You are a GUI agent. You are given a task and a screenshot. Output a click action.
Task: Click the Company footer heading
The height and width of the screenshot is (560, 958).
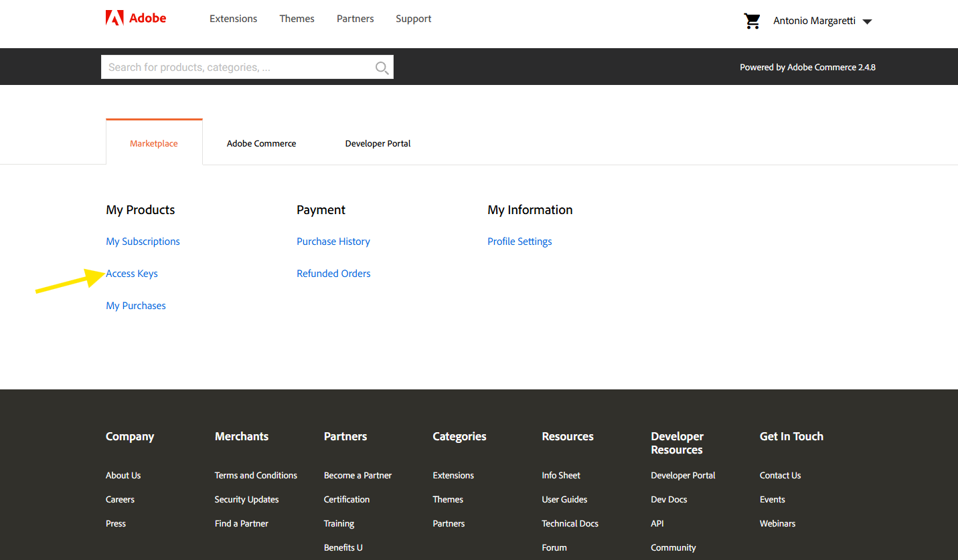tap(130, 436)
